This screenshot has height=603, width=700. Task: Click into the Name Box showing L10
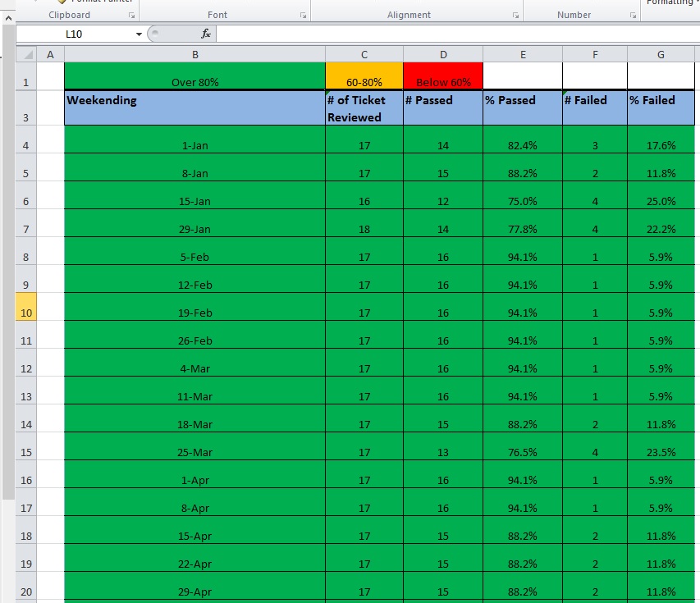click(x=75, y=34)
